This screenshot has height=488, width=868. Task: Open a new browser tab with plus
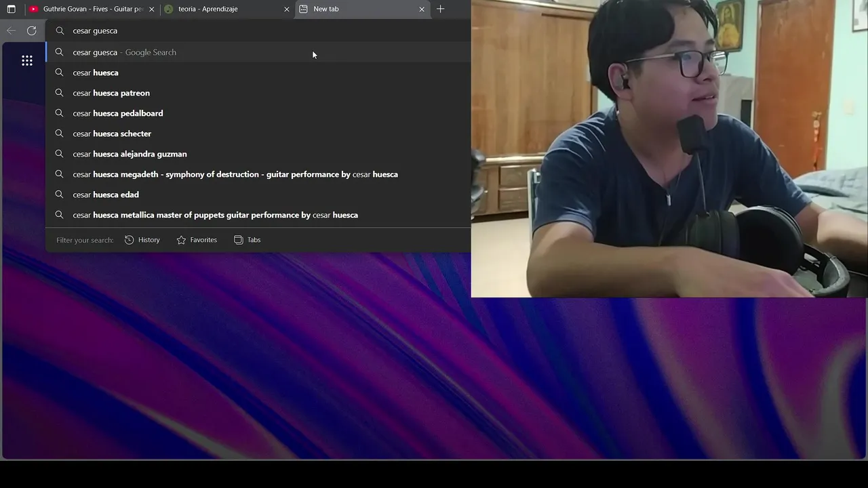click(x=440, y=9)
